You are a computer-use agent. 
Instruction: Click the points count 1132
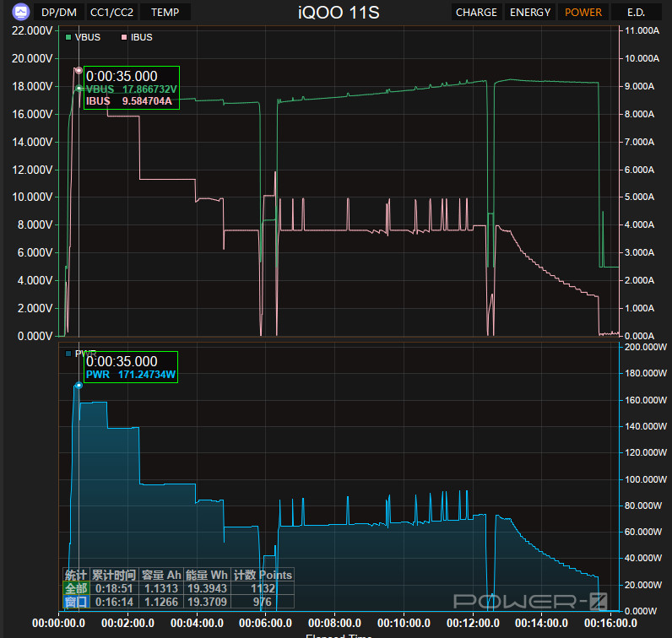263,588
